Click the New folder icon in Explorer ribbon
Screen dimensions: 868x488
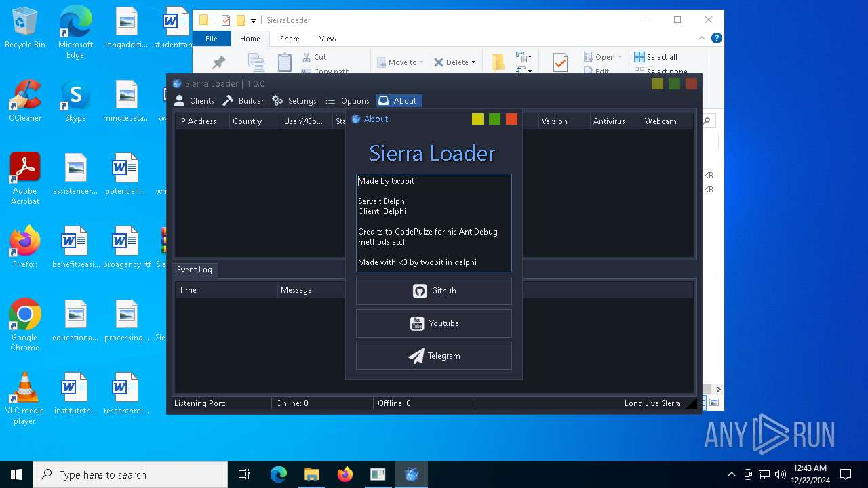(x=498, y=62)
